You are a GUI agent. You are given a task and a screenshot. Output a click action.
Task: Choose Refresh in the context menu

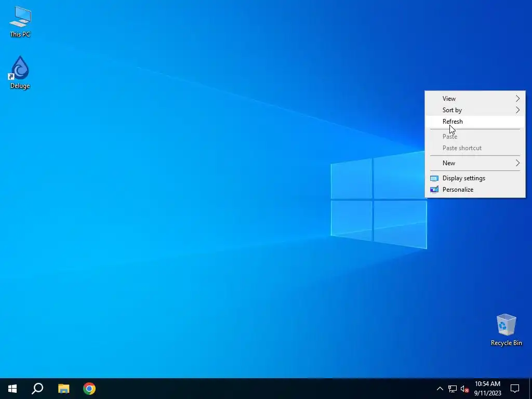tap(475, 122)
